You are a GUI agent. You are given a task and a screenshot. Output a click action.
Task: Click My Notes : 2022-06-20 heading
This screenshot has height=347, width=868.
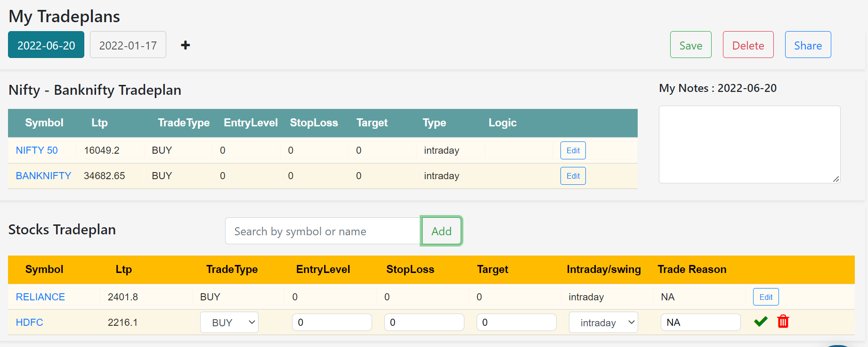[718, 88]
